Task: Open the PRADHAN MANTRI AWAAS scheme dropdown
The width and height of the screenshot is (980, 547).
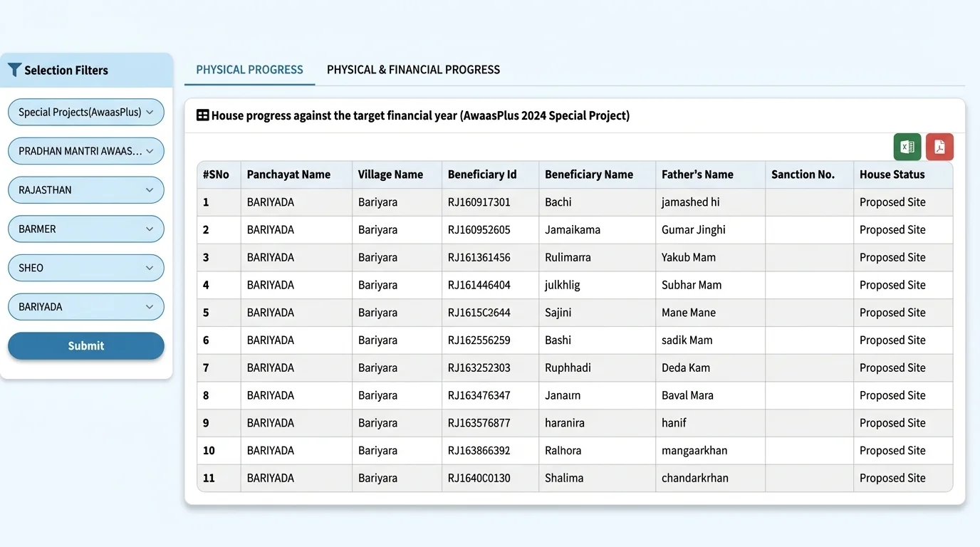Action: click(x=86, y=151)
